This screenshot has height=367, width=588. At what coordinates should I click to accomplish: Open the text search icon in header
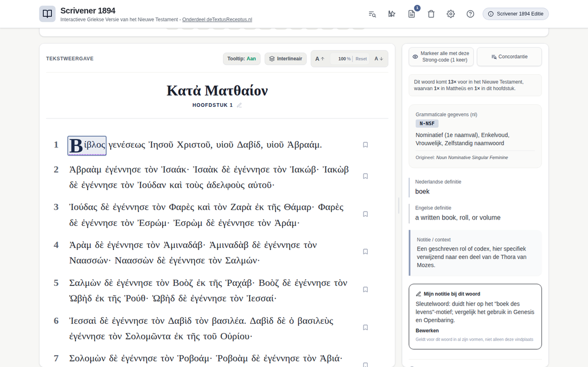click(372, 14)
